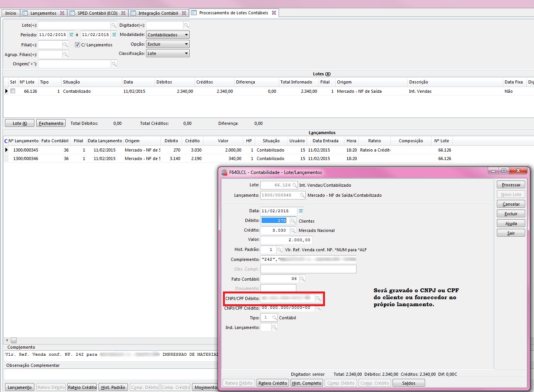Viewport: 534px width, 392px height.
Task: Open Digitador(+) search magnifier icon
Action: pos(187,26)
